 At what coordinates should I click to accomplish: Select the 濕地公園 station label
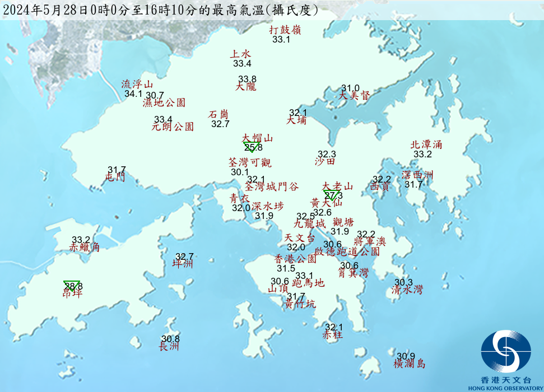164,102
